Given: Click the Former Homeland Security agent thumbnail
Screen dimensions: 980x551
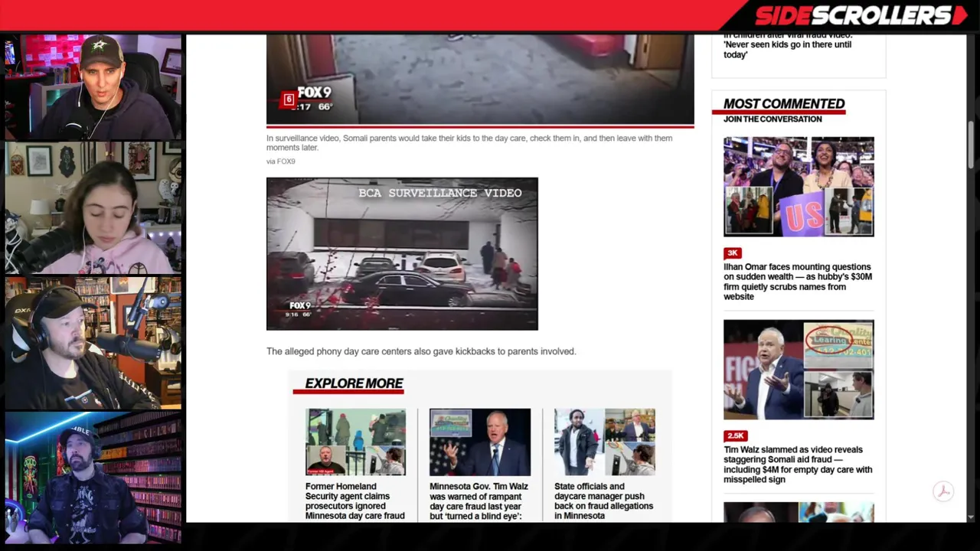Looking at the screenshot, I should click(355, 442).
